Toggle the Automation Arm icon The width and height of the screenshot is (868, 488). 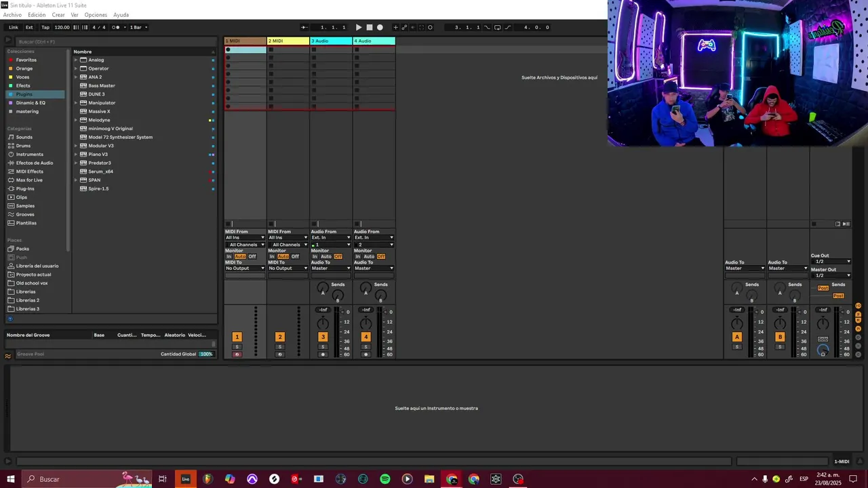[x=404, y=27]
